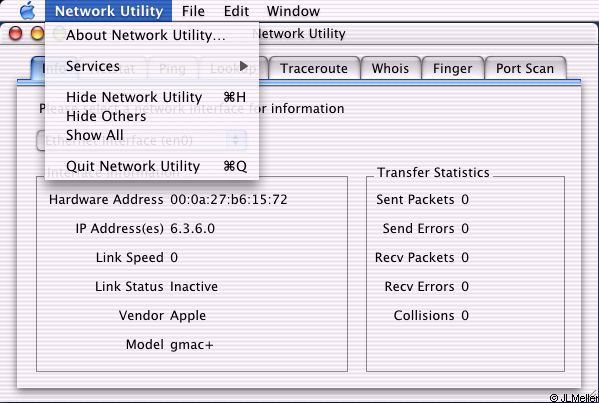Click the Vendor value Apple
The width and height of the screenshot is (599, 403).
tap(188, 316)
